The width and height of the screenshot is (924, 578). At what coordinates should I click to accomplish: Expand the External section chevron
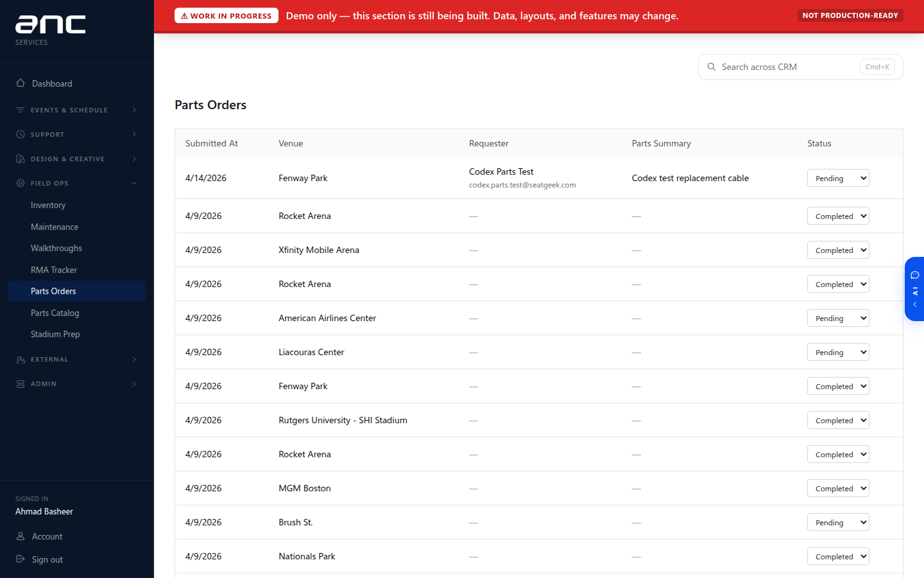pos(134,360)
